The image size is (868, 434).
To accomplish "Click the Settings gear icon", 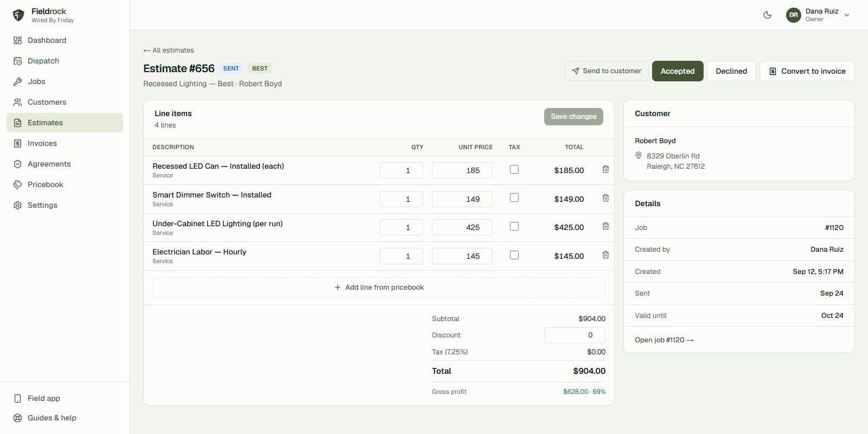I will click(x=18, y=205).
